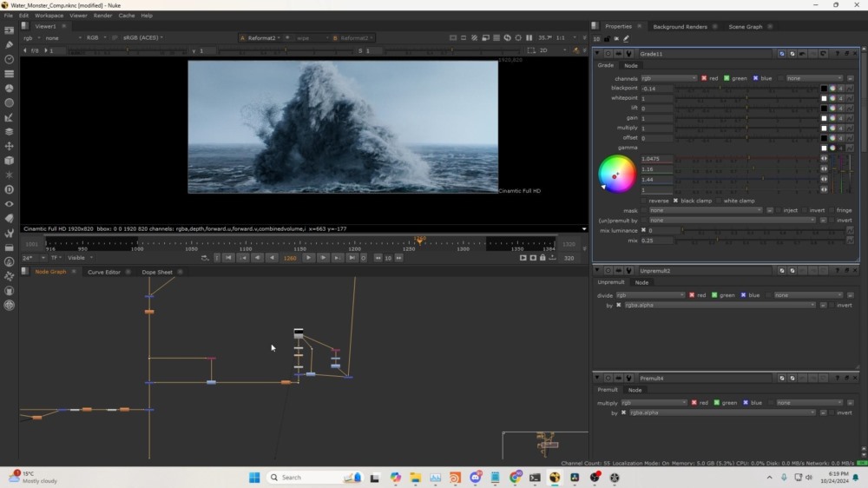Open the Draw nodes toolbar icon
The width and height of the screenshot is (868, 488).
[x=9, y=45]
